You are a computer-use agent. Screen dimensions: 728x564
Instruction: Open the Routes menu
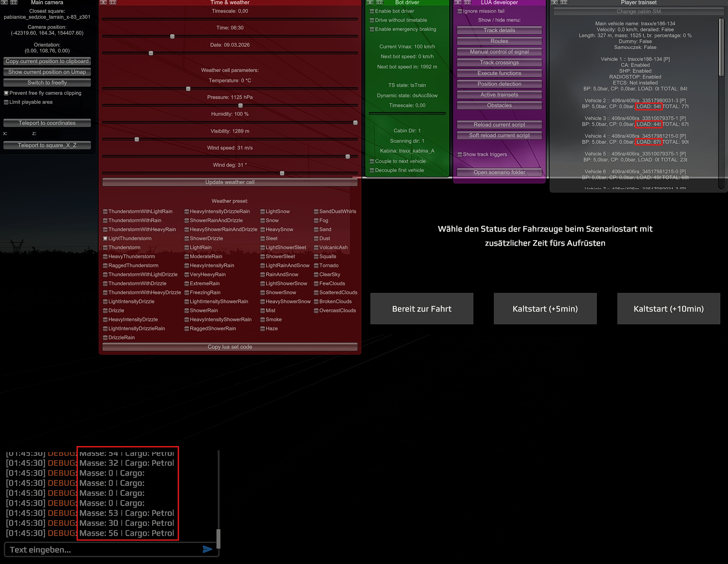(499, 41)
